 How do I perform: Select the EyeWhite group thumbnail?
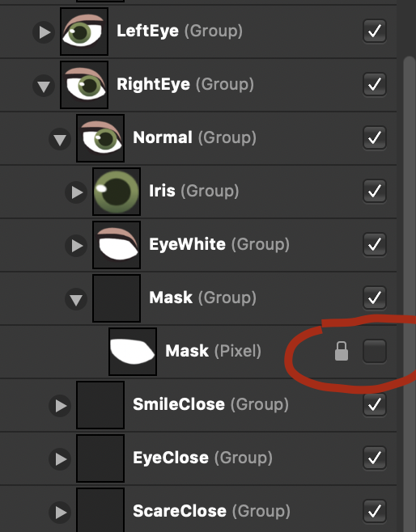(x=117, y=245)
